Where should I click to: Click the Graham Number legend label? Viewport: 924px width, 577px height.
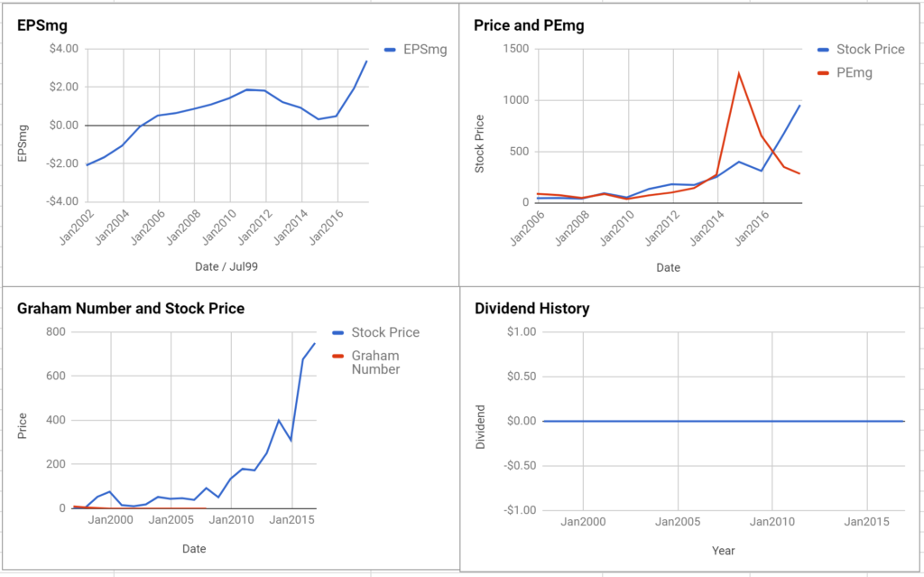(x=375, y=362)
